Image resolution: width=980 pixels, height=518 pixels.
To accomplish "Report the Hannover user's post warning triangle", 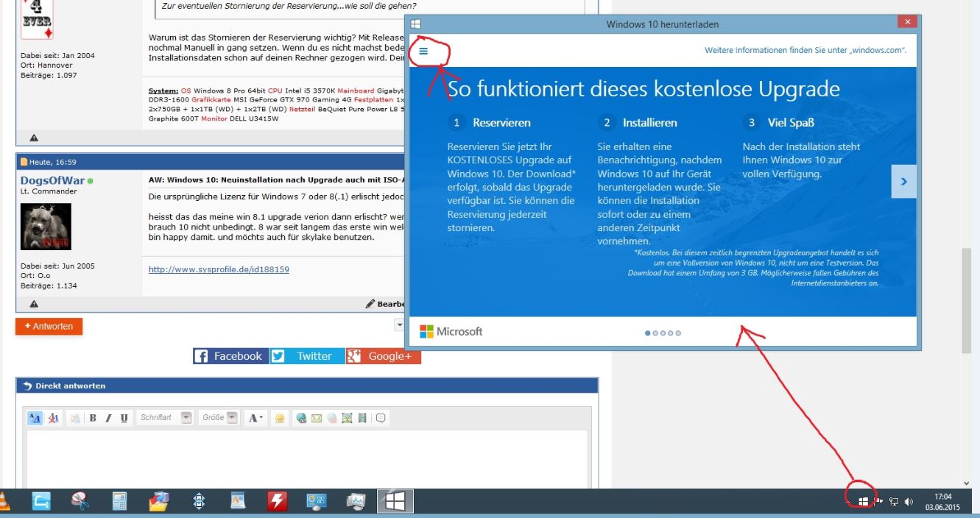I will pyautogui.click(x=34, y=138).
